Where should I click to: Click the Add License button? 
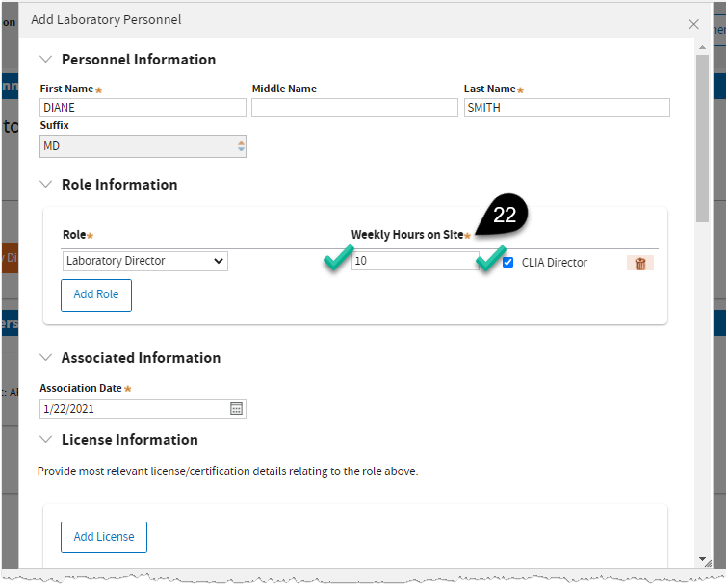pyautogui.click(x=104, y=537)
